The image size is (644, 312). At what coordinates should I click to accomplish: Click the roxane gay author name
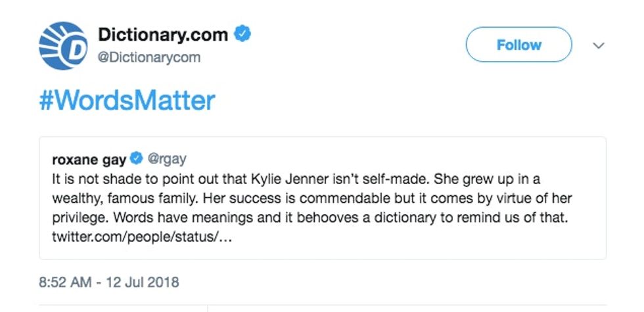(x=89, y=159)
